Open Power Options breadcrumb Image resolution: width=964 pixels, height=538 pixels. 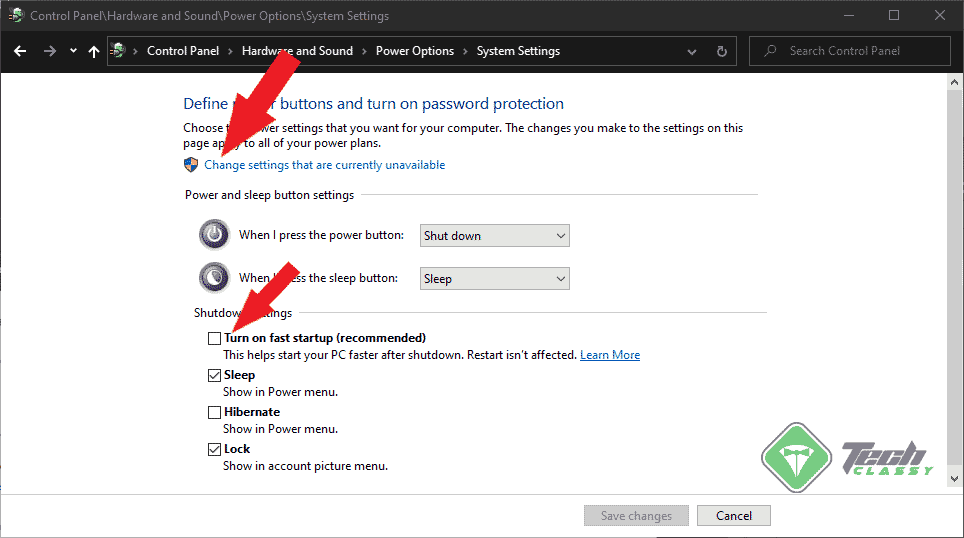point(414,51)
